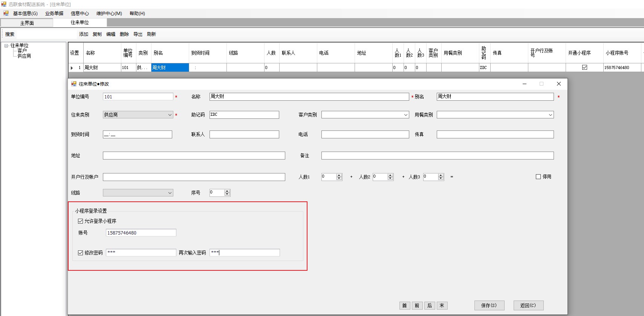This screenshot has height=316, width=644.
Task: Click the 添加 toolbar button
Action: click(x=84, y=34)
